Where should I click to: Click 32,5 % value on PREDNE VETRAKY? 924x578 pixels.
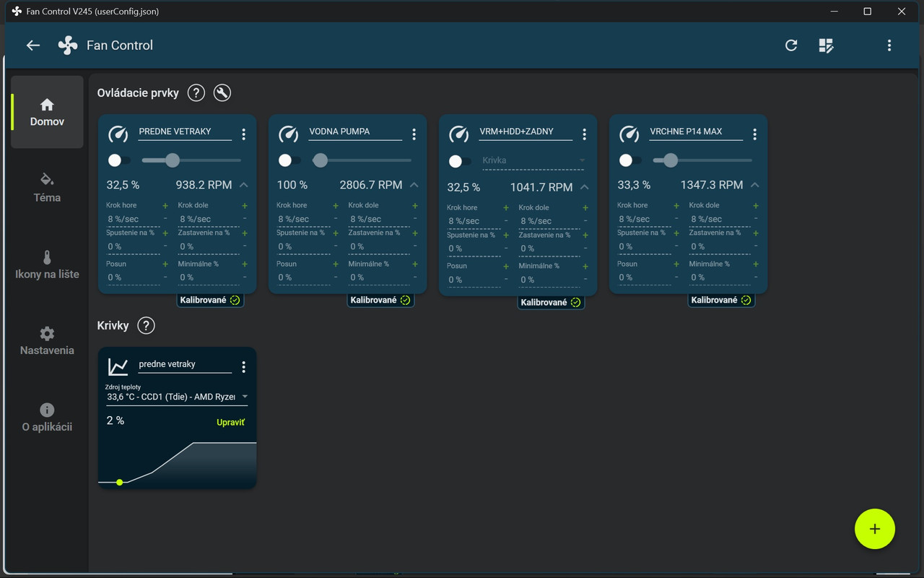123,185
